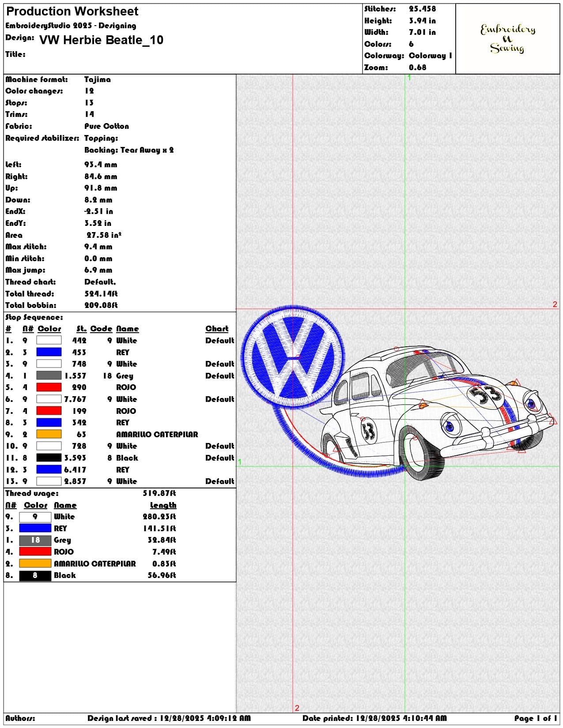This screenshot has height=728, width=563.
Task: Click the 'St.' column header in Stop Sequence
Action: (81, 329)
